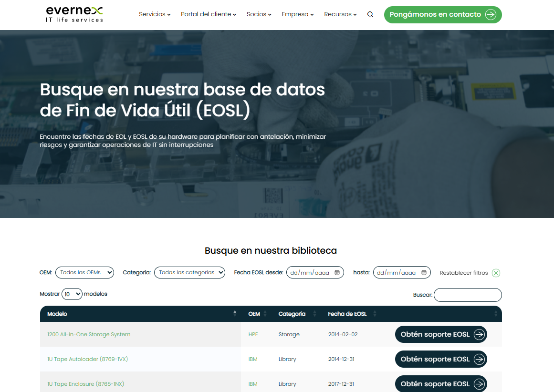Sort table by Modelo column arrows
Image resolution: width=554 pixels, height=392 pixels.
click(x=235, y=313)
